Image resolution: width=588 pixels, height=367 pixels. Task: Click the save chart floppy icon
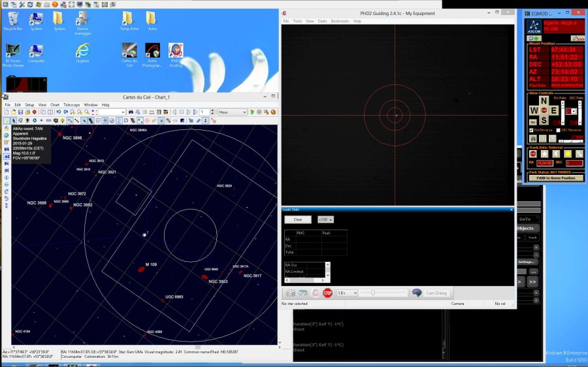(x=21, y=112)
